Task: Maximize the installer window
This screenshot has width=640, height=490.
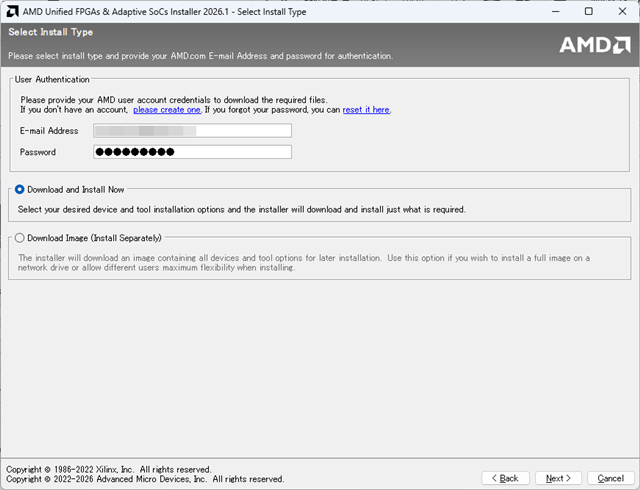Action: point(589,11)
